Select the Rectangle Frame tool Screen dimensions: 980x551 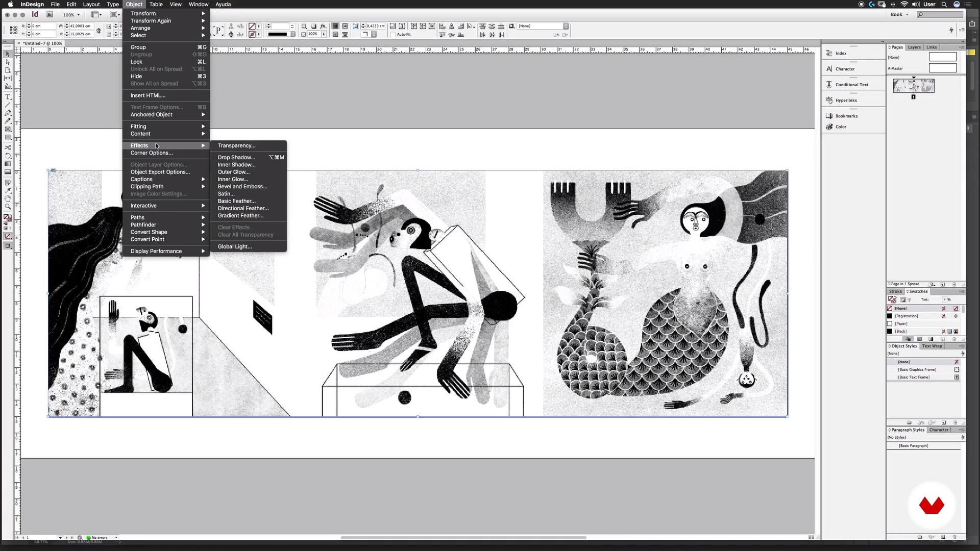[x=8, y=130]
